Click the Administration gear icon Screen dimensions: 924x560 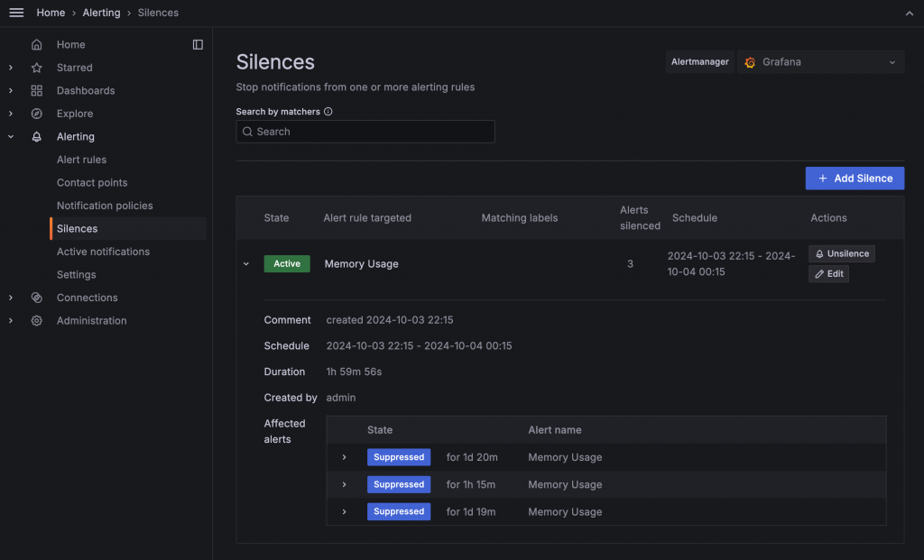click(x=37, y=321)
